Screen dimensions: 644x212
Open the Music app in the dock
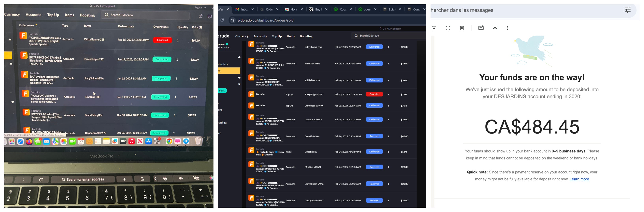[x=132, y=141]
